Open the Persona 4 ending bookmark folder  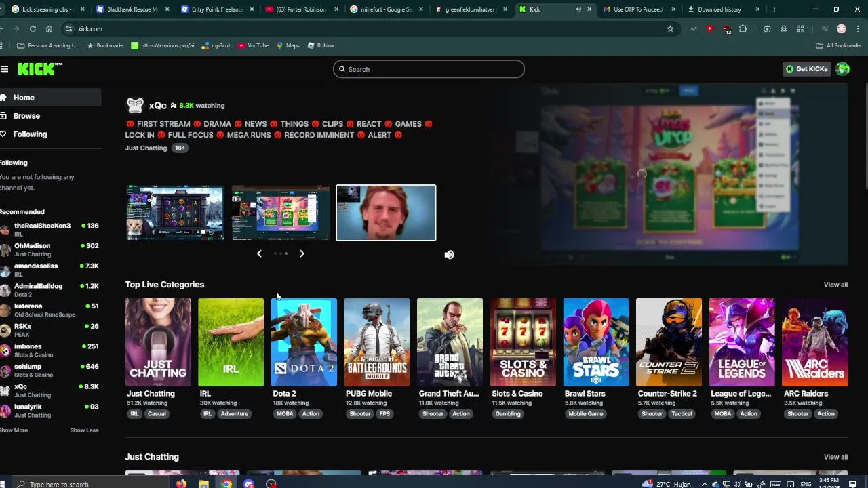(x=47, y=45)
